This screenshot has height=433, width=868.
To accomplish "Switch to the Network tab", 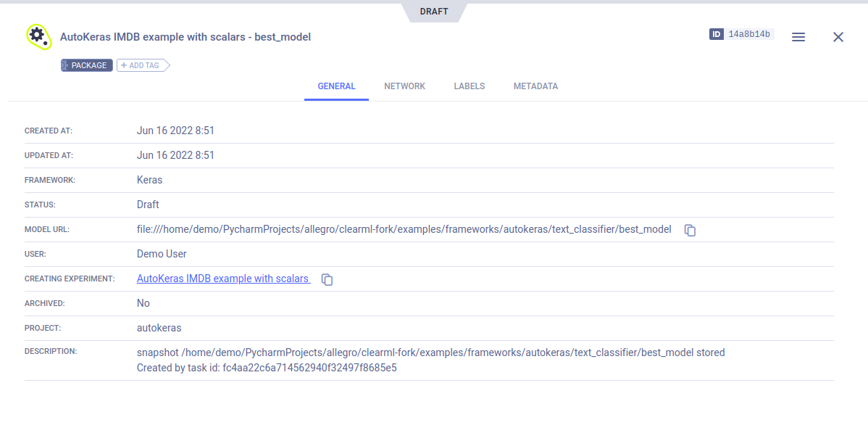I will [404, 86].
